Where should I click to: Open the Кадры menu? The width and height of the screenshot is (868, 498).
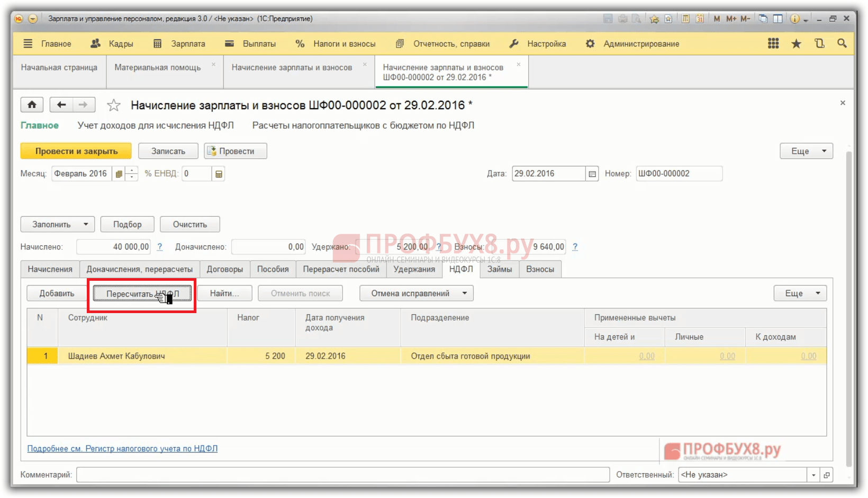(112, 43)
